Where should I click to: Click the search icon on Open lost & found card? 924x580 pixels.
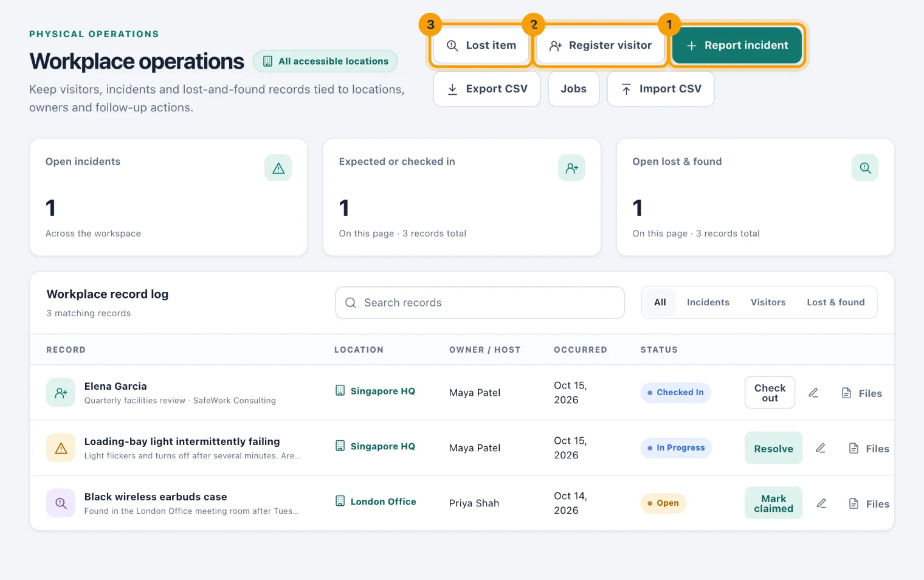pos(865,168)
